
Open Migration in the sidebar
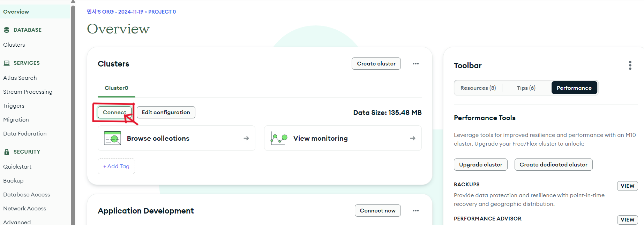(16, 120)
